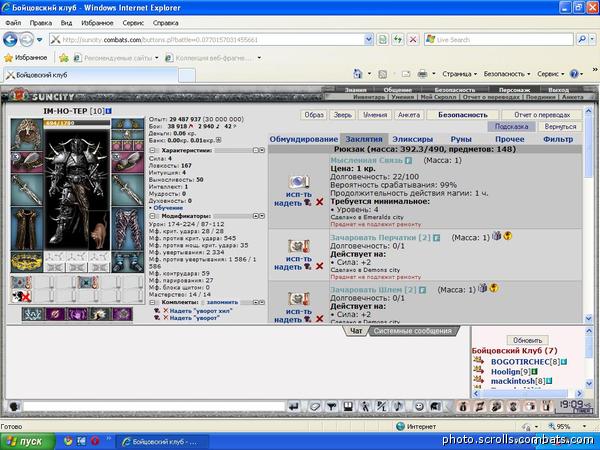This screenshot has width=600, height=450.
Task: Click the music note sound icon
Action: point(398,406)
